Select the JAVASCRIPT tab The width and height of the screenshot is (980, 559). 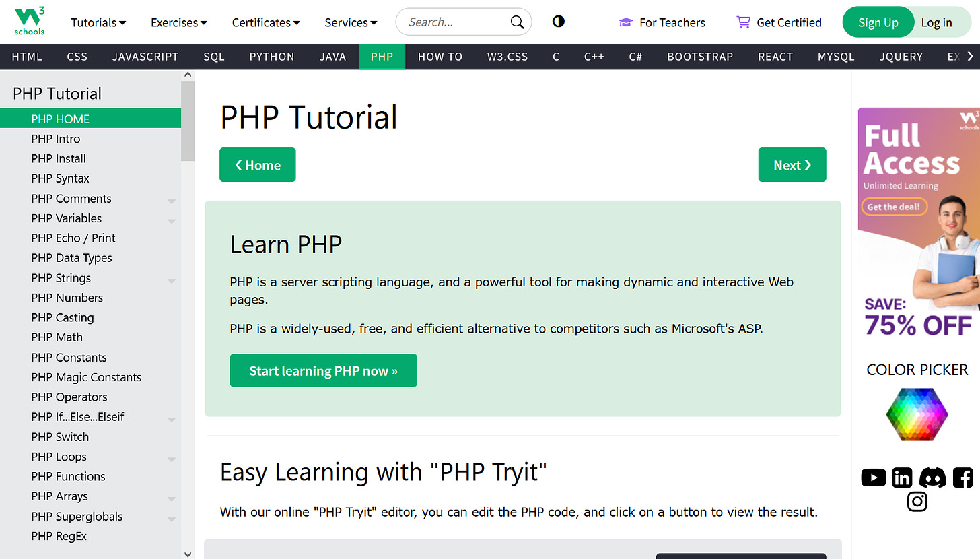145,57
